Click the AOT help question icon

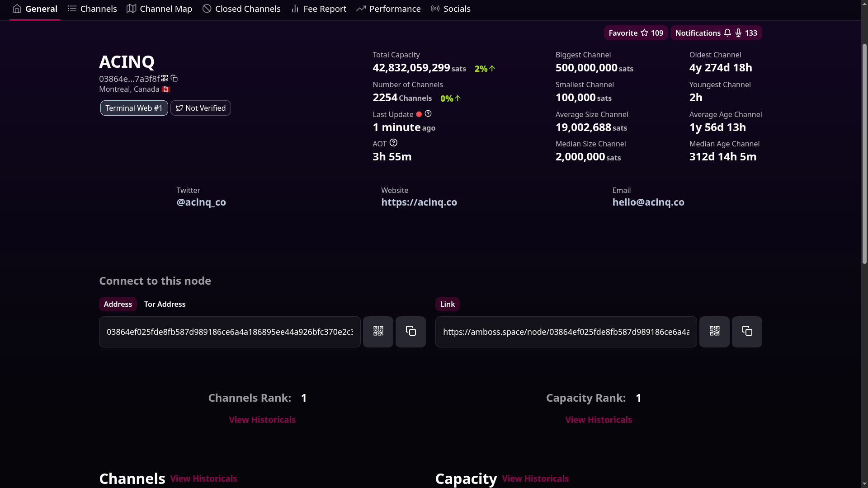point(393,143)
